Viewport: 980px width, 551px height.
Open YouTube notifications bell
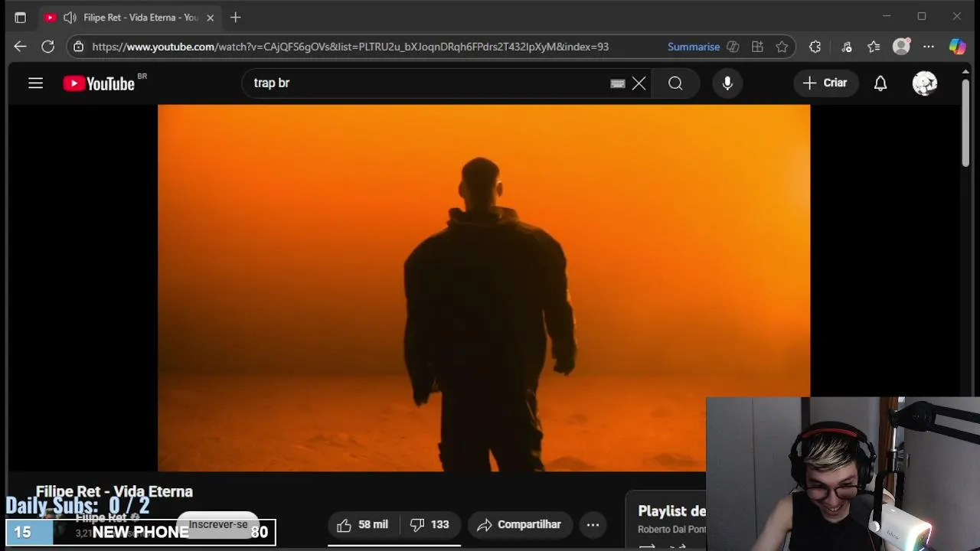880,83
